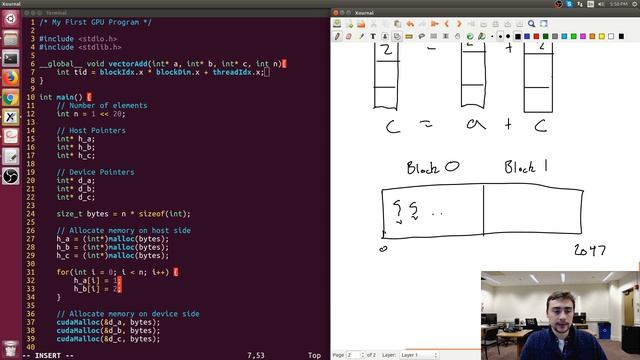Open the Terminal in the Ubuntu launcher
Screen dimensions: 640x360
point(11,58)
